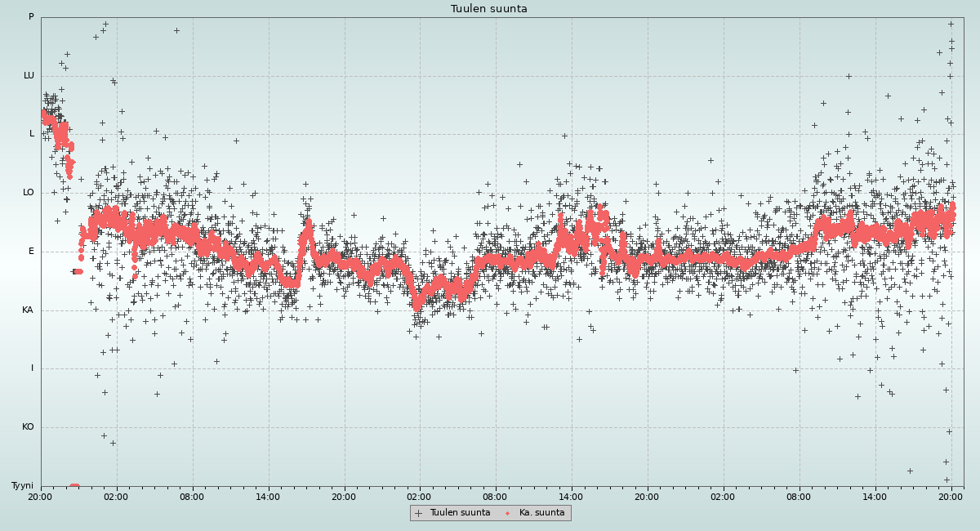
Task: Select the "I" direction label on the vertical axis
Action: point(33,368)
